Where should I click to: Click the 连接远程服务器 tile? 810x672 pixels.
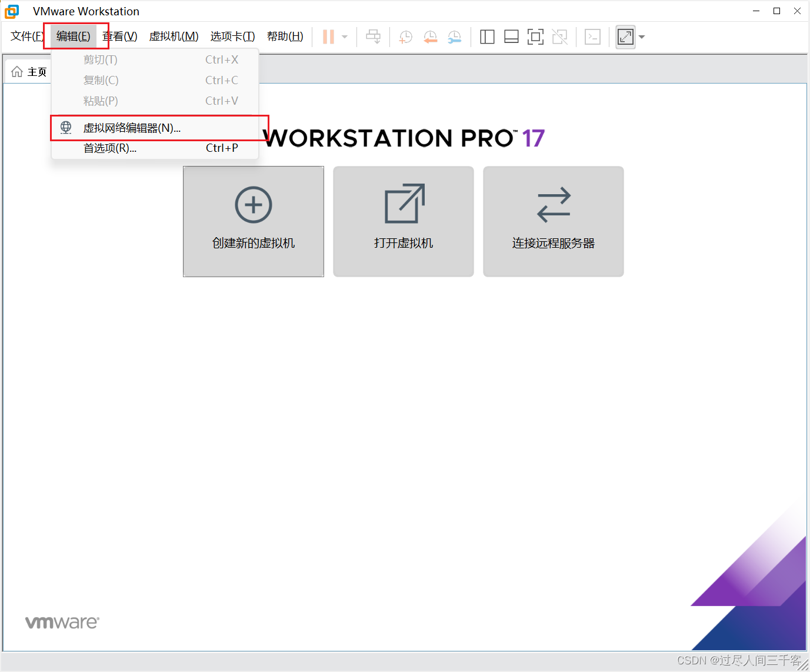(x=554, y=221)
